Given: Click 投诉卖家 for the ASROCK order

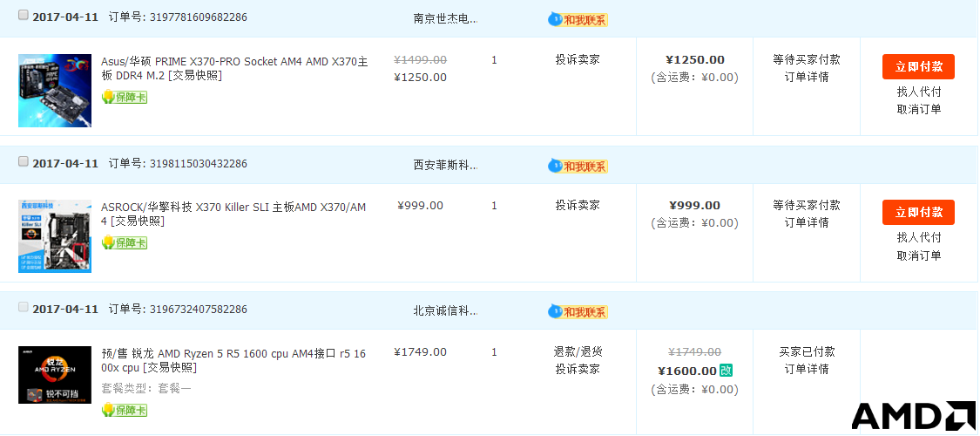Looking at the screenshot, I should 578,205.
